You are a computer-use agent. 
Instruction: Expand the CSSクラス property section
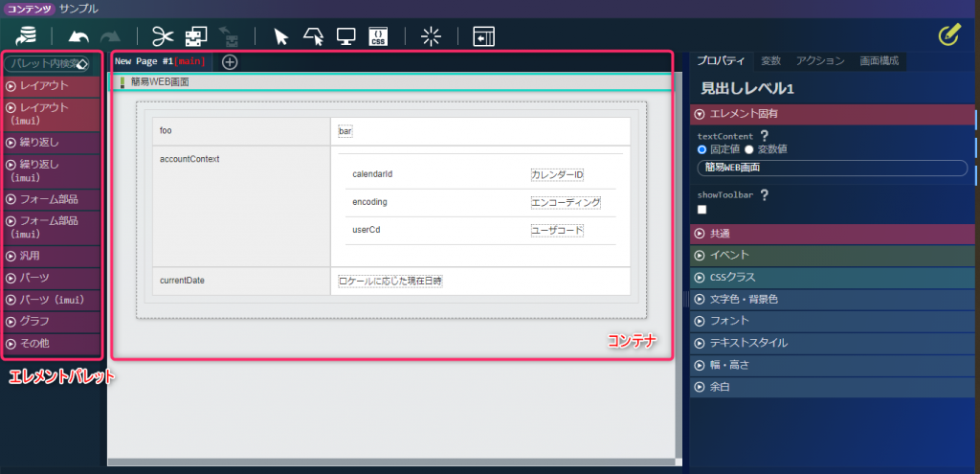coord(833,277)
